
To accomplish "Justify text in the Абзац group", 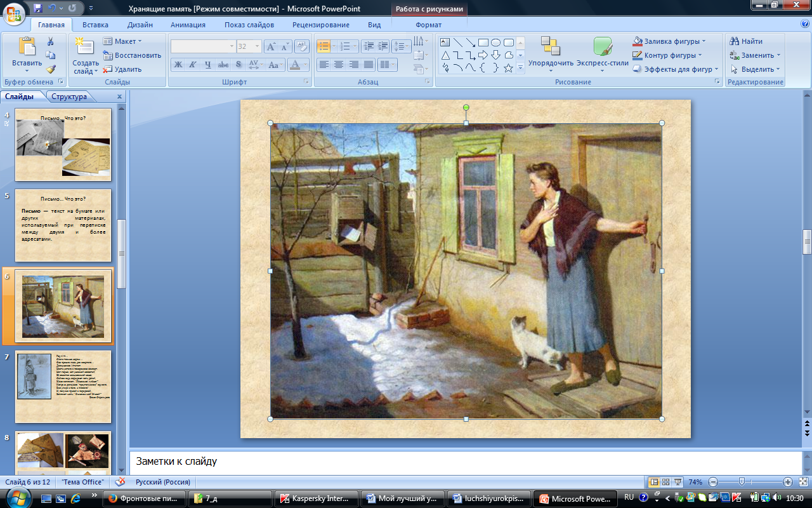I will [x=368, y=65].
